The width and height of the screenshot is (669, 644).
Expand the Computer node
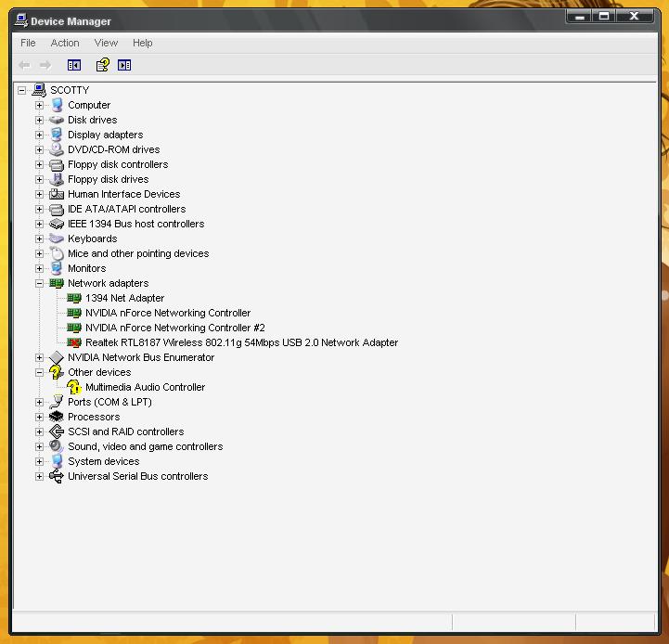pyautogui.click(x=39, y=106)
